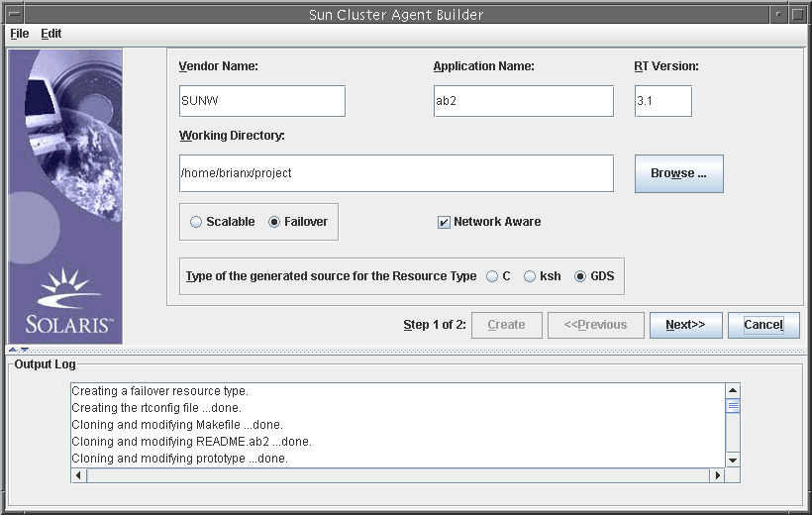812x515 pixels.
Task: Click the Vendor Name input field
Action: [262, 101]
